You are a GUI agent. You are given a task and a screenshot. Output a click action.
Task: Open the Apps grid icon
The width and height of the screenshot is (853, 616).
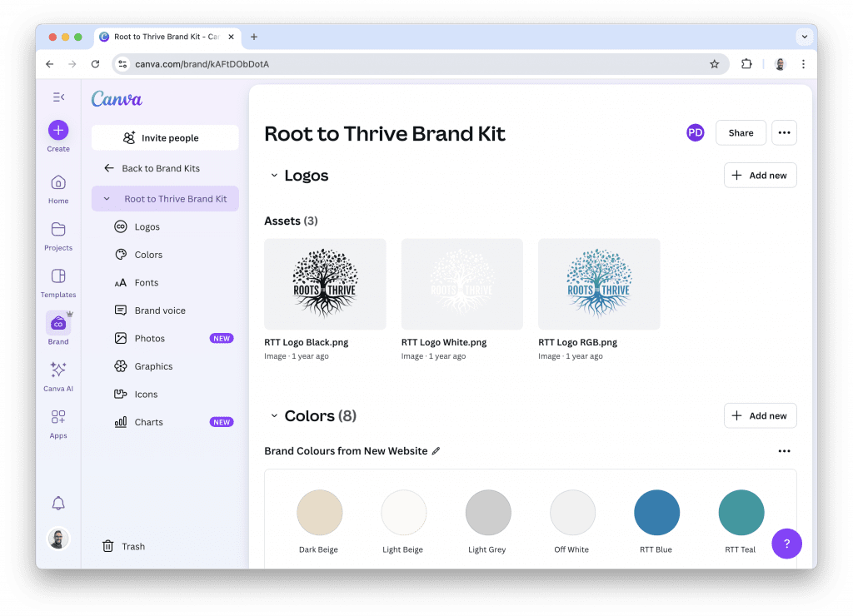coord(58,417)
